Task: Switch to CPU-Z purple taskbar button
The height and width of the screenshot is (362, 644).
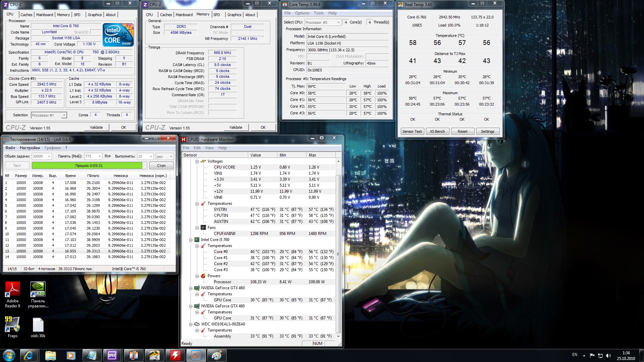Action: click(112, 355)
